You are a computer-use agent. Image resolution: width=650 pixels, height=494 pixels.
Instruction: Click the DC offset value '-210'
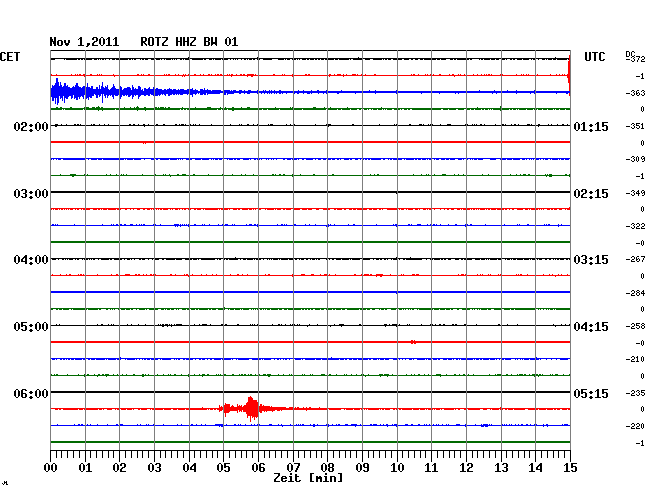[635, 359]
